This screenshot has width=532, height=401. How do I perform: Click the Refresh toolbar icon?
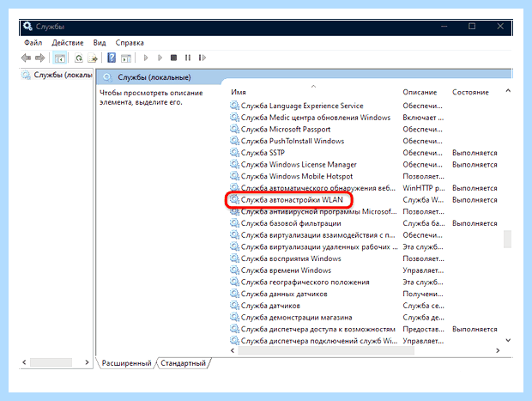pyautogui.click(x=79, y=58)
